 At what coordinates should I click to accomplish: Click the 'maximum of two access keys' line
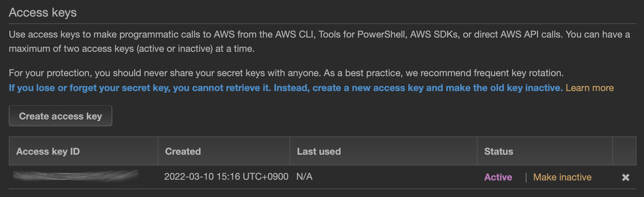(x=132, y=49)
